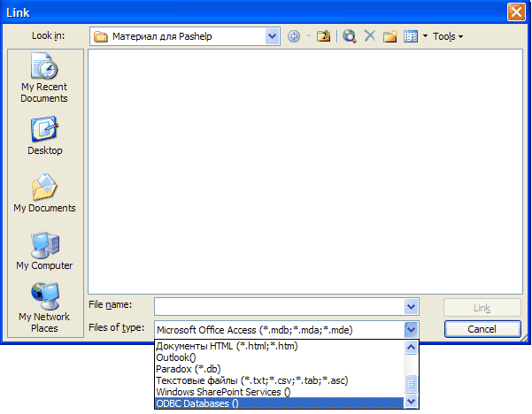Close the Link dialog
This screenshot has height=414, width=532.
516,12
